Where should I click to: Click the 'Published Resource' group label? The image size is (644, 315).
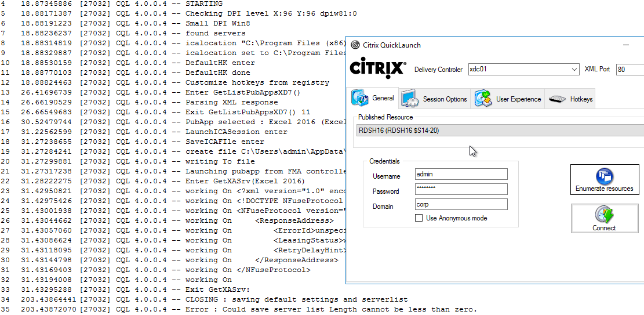point(385,117)
